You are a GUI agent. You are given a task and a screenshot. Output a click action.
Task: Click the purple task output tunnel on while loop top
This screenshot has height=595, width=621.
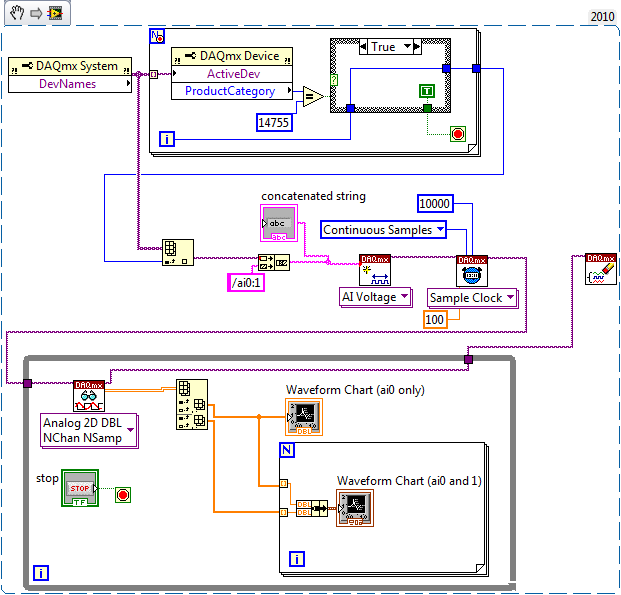(x=468, y=360)
